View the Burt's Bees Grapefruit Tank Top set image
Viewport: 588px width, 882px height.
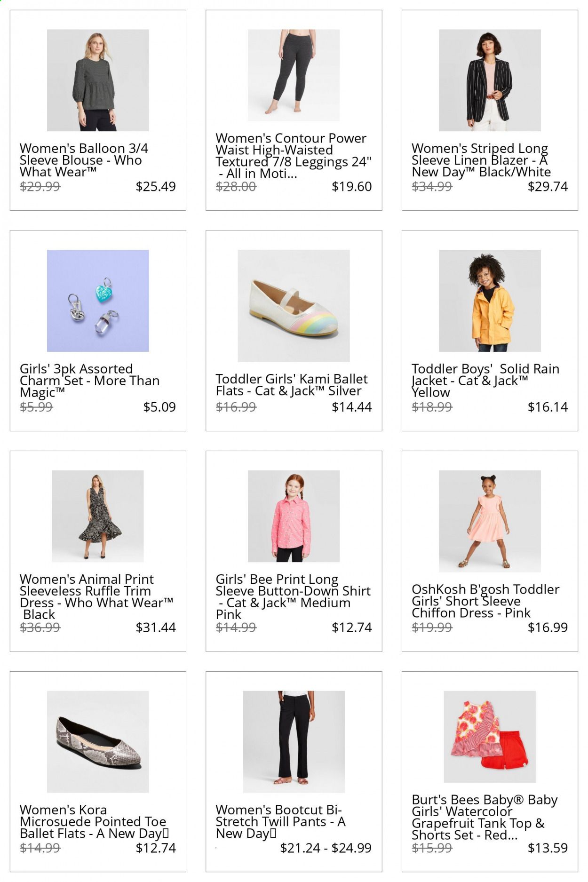(490, 737)
